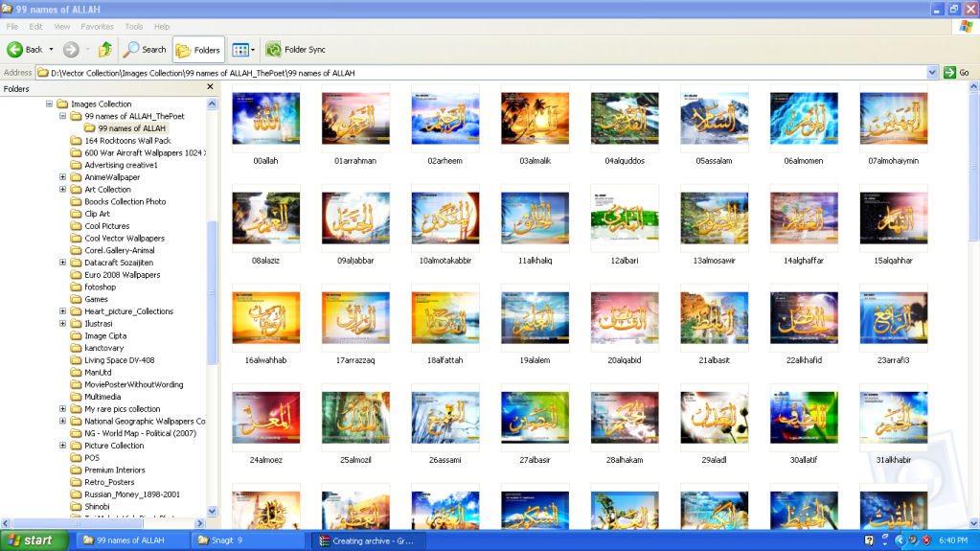Click the red shield tray icon
The height and width of the screenshot is (551, 980).
click(x=926, y=540)
